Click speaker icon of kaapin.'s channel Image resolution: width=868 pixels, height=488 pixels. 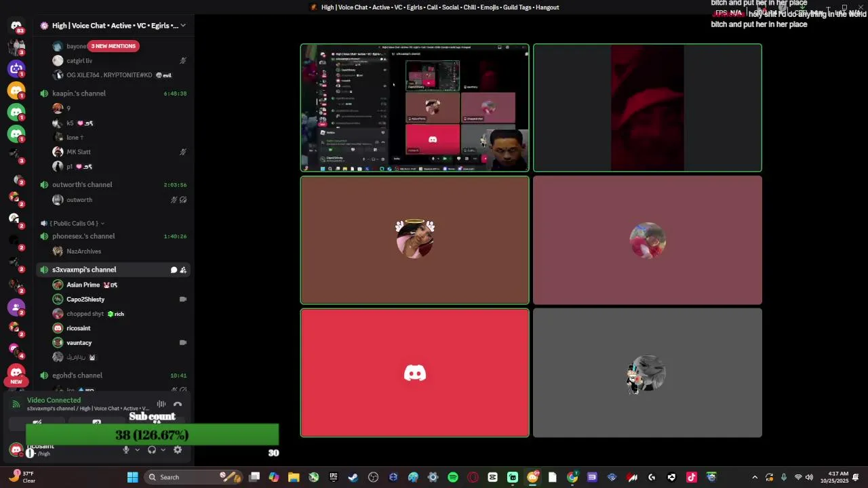44,94
